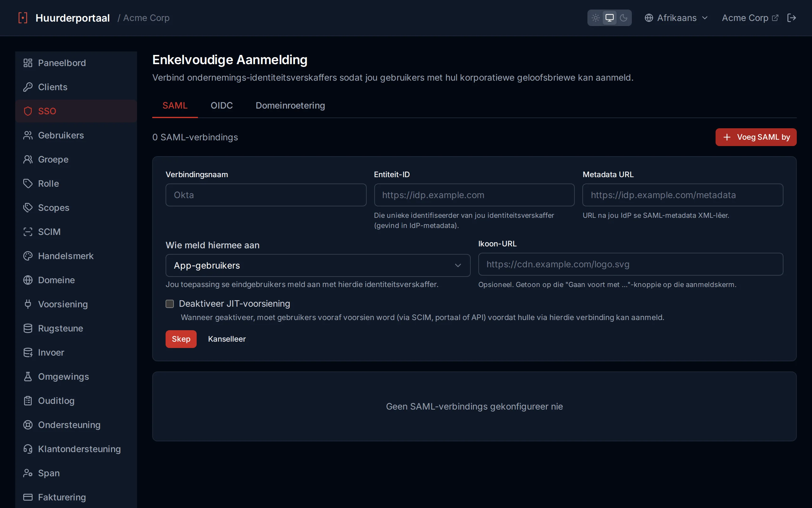This screenshot has height=508, width=812.
Task: Open Omgewings flask icon
Action: point(28,377)
